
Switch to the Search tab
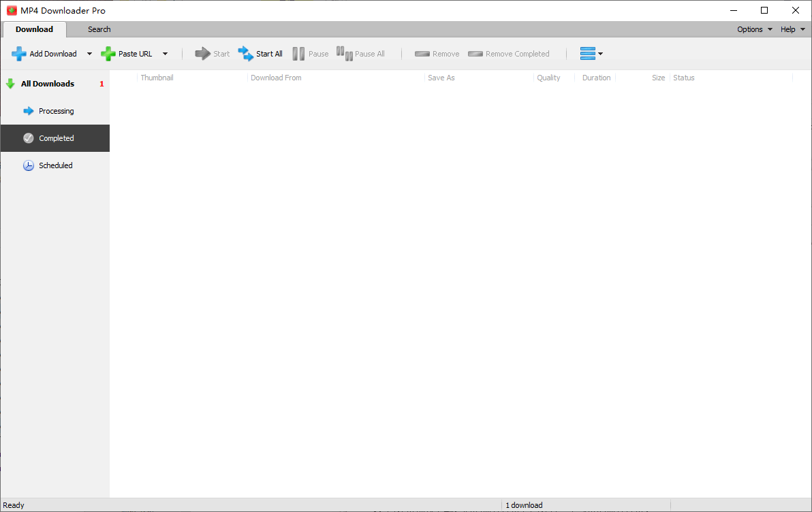coord(99,29)
